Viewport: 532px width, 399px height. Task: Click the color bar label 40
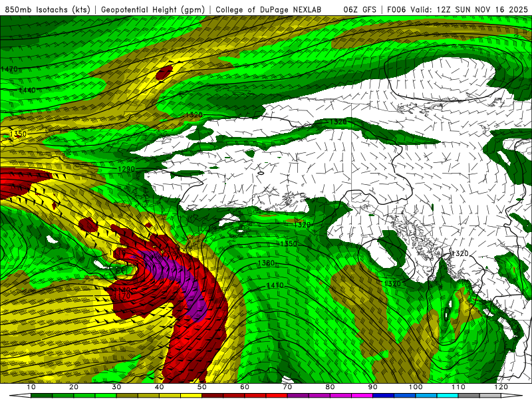point(159,387)
